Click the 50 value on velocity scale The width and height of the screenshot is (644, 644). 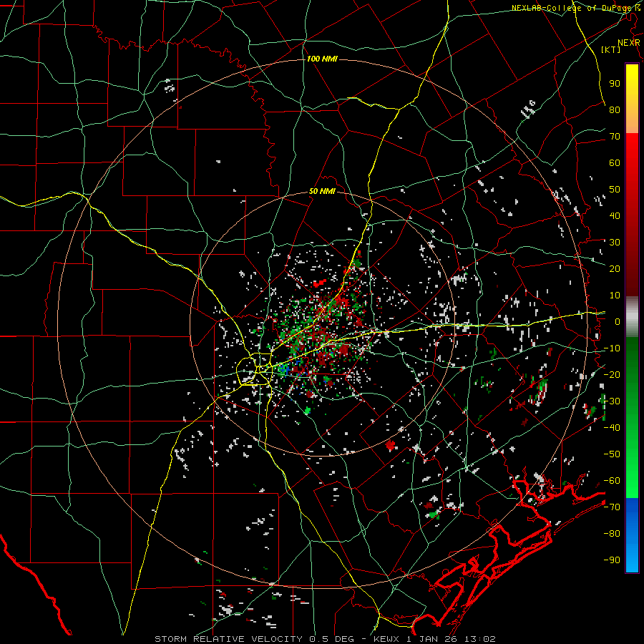coord(615,190)
